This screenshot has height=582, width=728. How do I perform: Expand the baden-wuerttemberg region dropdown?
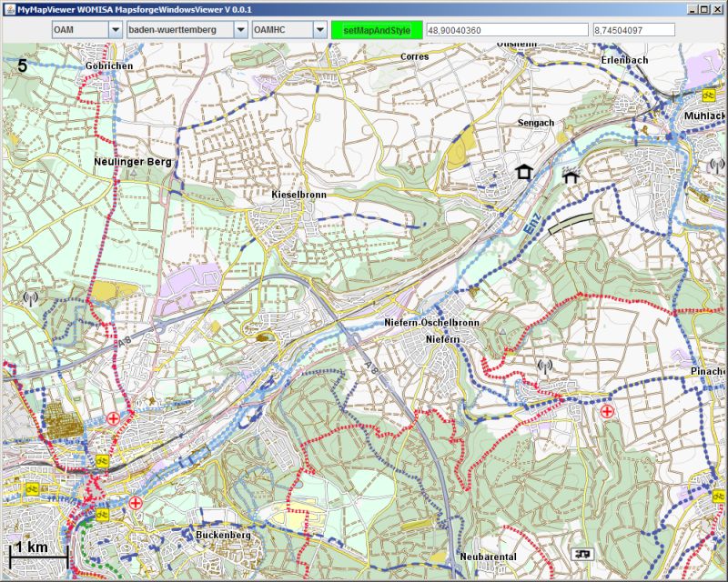coord(187,30)
